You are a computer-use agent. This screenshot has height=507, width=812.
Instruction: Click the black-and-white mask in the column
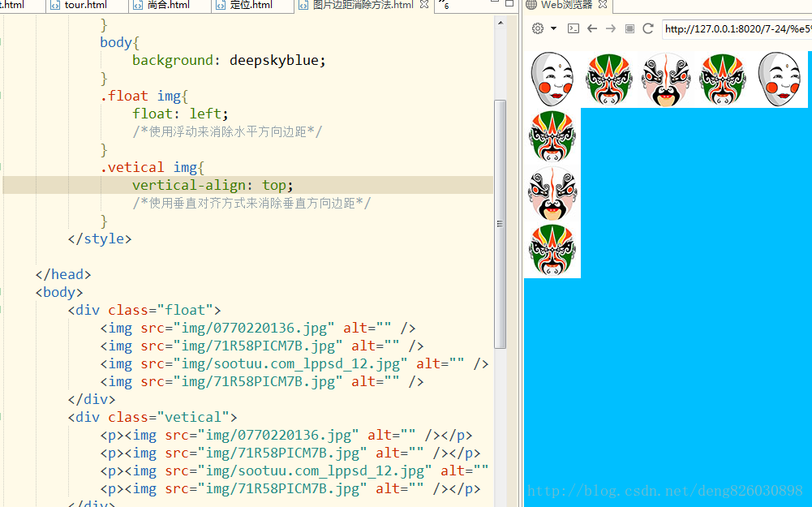(x=552, y=193)
